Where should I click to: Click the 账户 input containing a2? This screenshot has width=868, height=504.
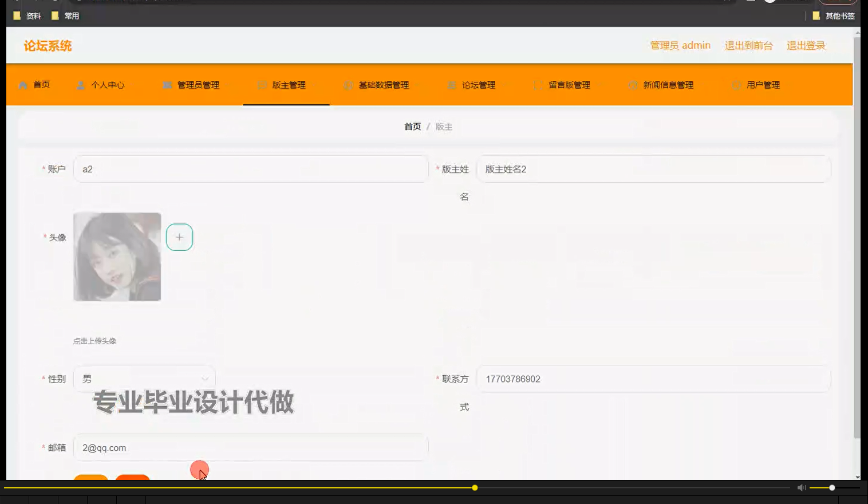tap(250, 169)
